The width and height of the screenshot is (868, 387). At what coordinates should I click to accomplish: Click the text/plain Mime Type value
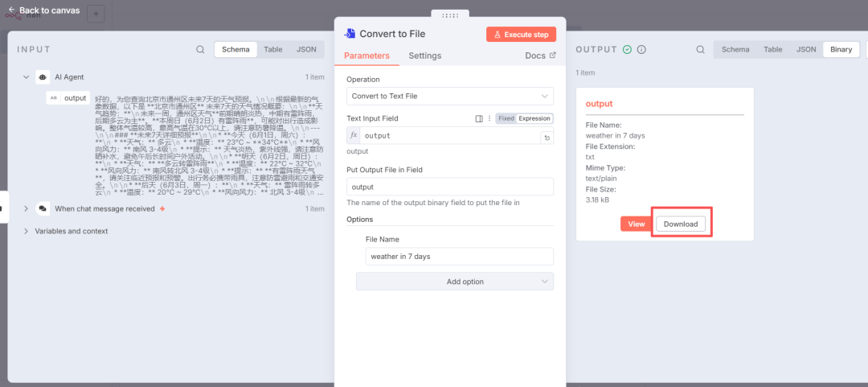point(601,179)
